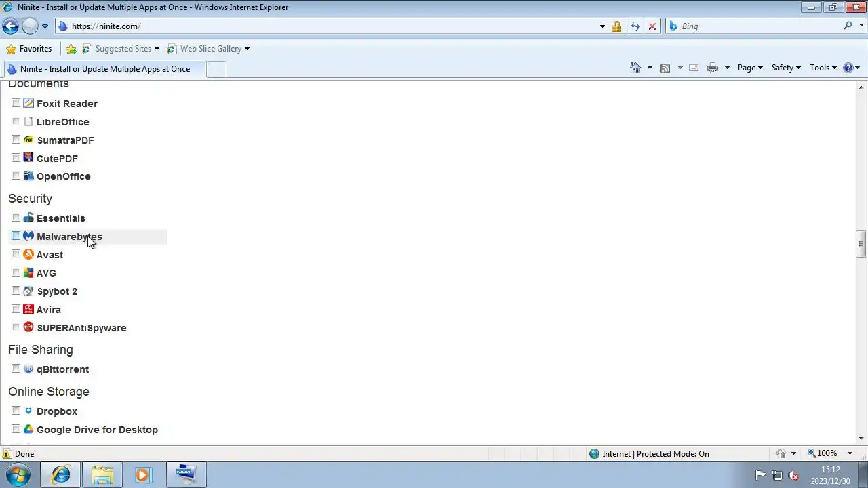Click the RSS feeds icon
868x488 pixels.
point(665,68)
